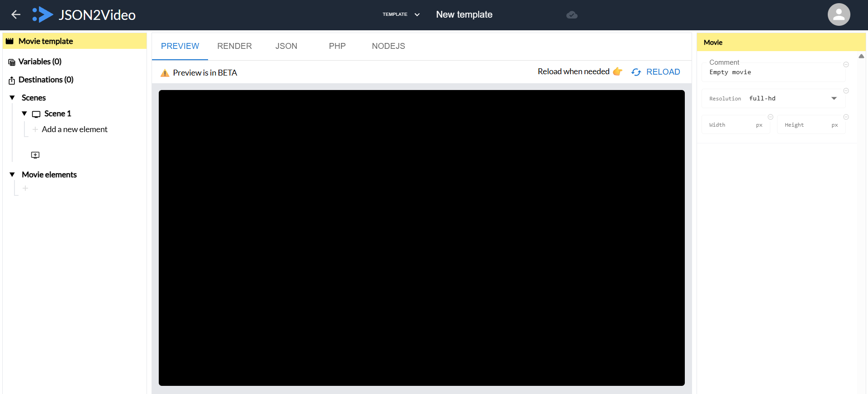Open the user account avatar menu
Viewport: 868px width, 394px height.
tap(839, 14)
